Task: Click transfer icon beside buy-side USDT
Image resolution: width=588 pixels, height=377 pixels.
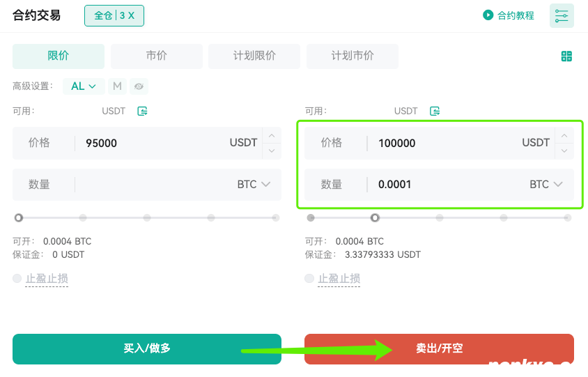Action: (x=143, y=111)
